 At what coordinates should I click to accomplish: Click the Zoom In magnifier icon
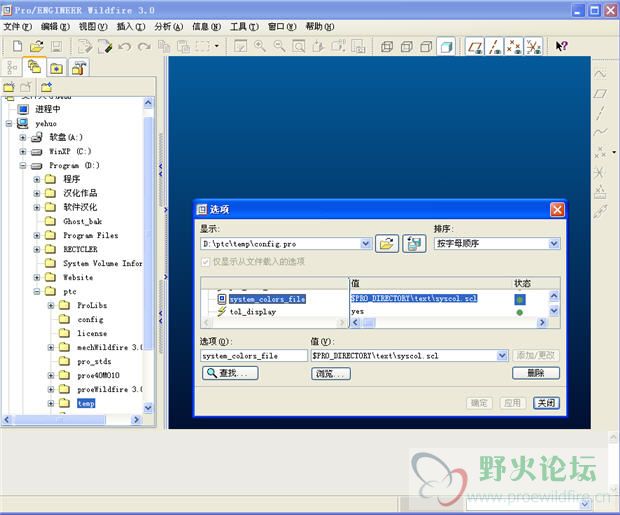click(x=260, y=46)
